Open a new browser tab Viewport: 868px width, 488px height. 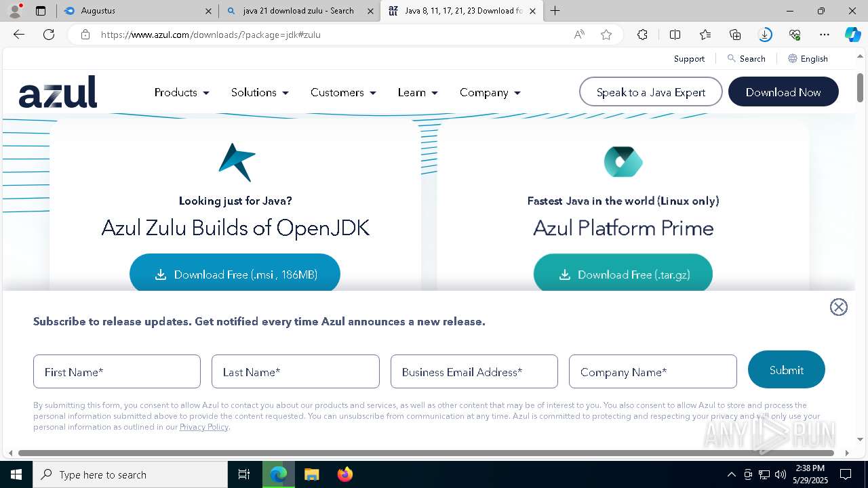tap(555, 11)
